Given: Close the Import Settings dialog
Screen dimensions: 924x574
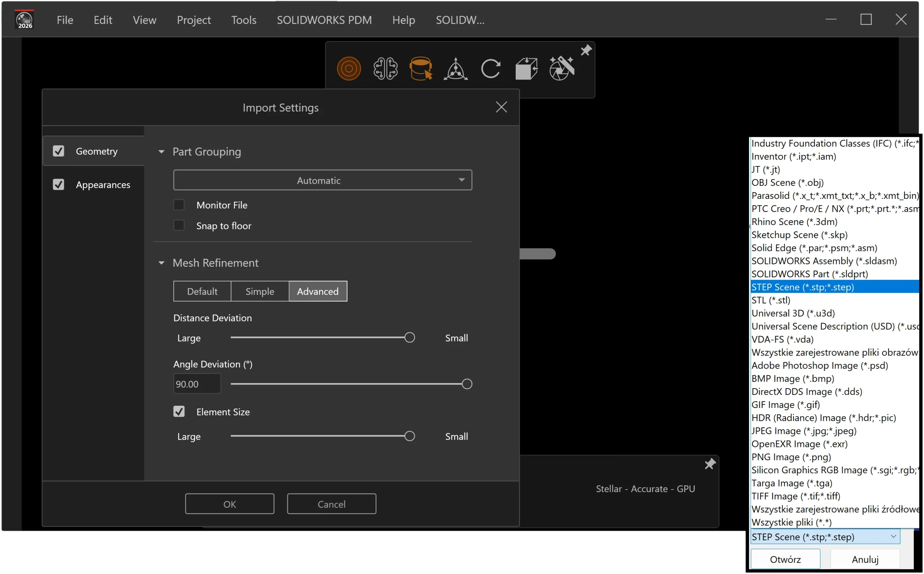Looking at the screenshot, I should pyautogui.click(x=501, y=108).
